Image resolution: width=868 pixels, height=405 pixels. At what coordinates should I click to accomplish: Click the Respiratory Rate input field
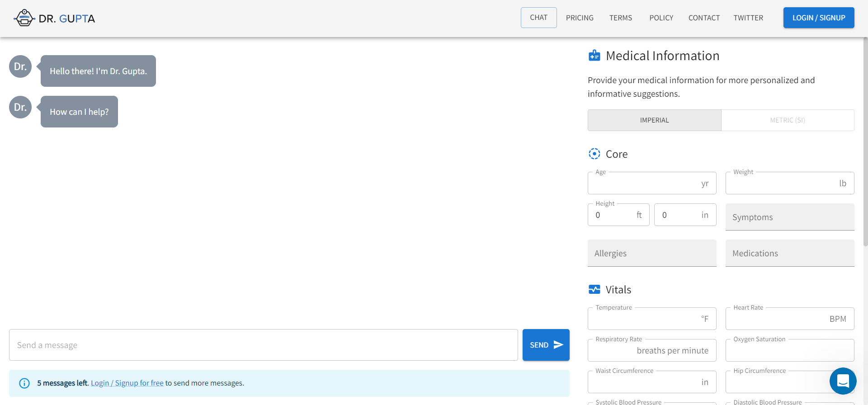pyautogui.click(x=652, y=350)
